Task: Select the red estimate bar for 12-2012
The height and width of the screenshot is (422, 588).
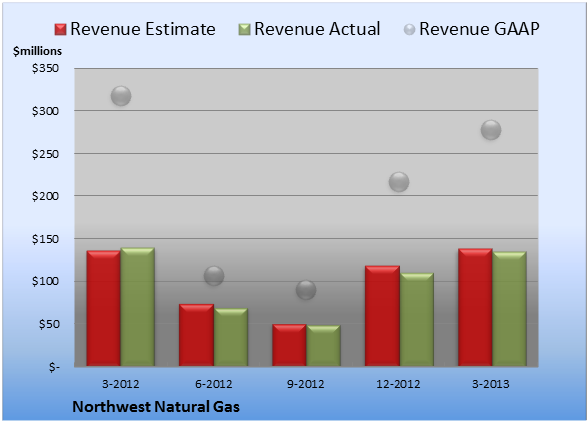Action: click(382, 316)
